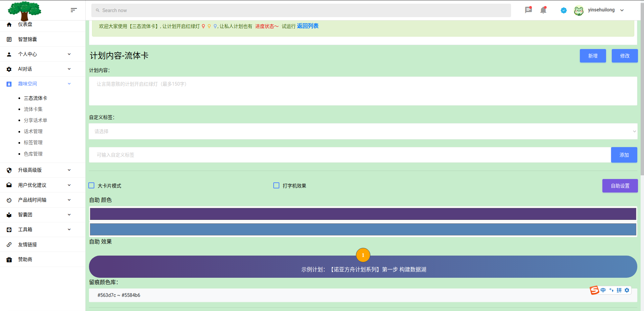This screenshot has width=644, height=311.
Task: Click the person icon beside 个人中心
Action: pos(9,54)
